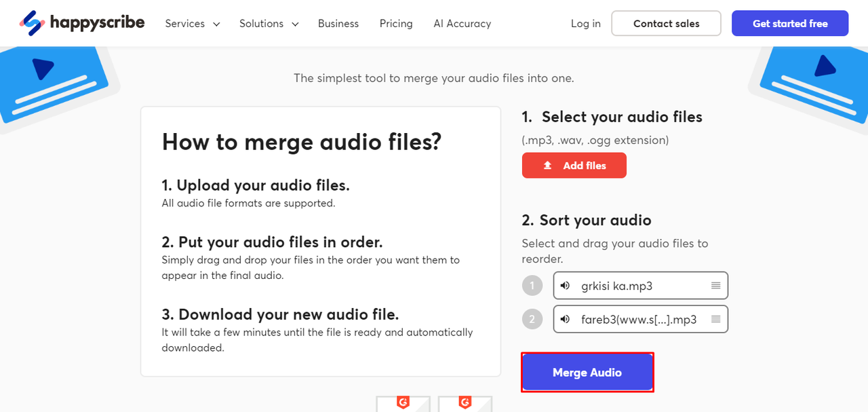868x412 pixels.
Task: Click speaker icon beside fareb3 file
Action: click(x=565, y=319)
